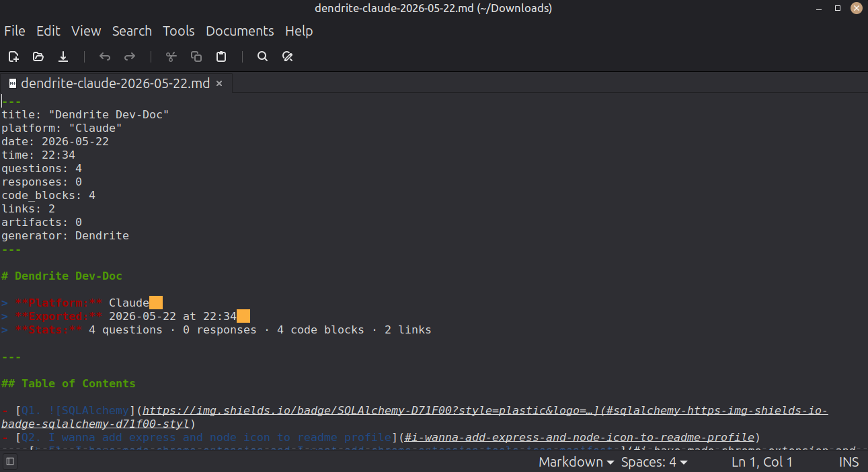Open the Edit menu

[x=48, y=31]
